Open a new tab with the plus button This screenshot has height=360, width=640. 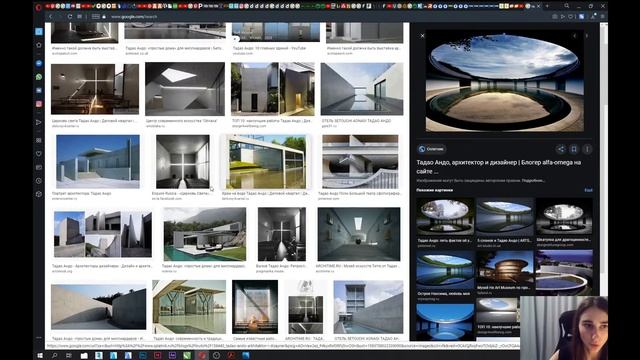547,6
